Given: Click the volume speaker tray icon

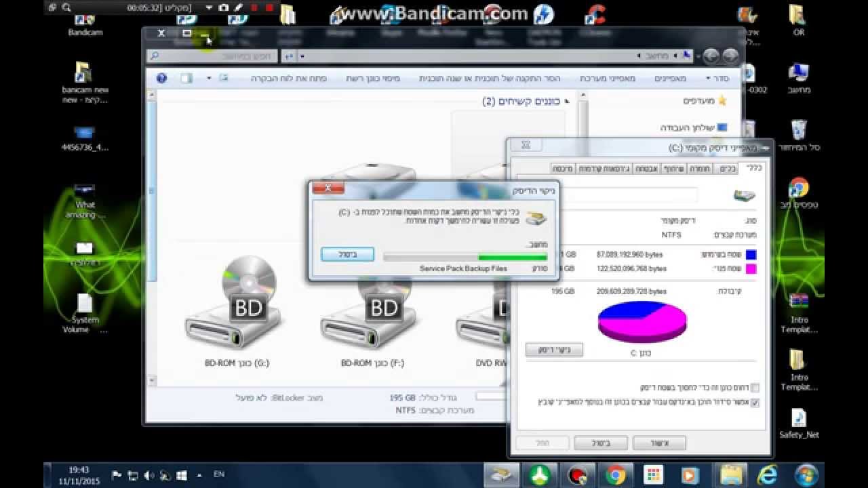Looking at the screenshot, I should tap(149, 476).
